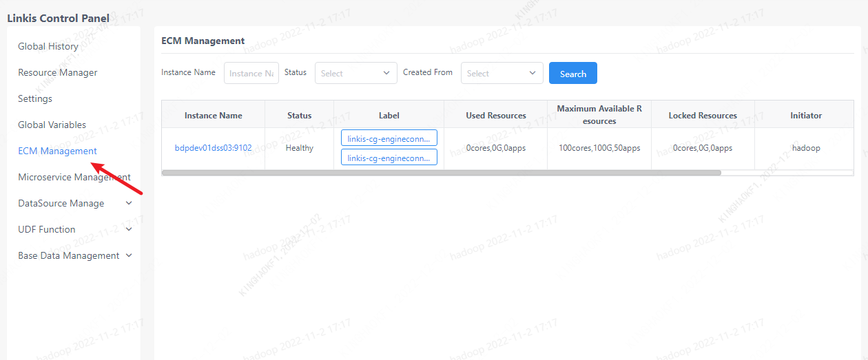Click the DataSource Manage chevron arrow
The width and height of the screenshot is (868, 360).
(x=129, y=203)
